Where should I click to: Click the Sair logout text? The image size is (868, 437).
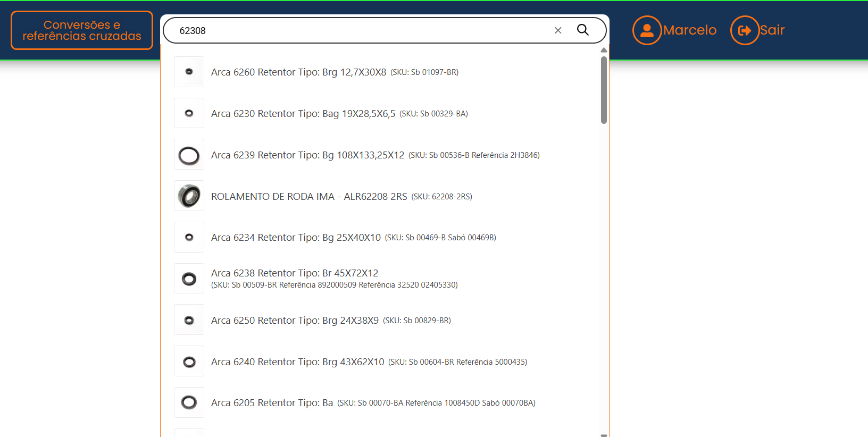tap(772, 30)
